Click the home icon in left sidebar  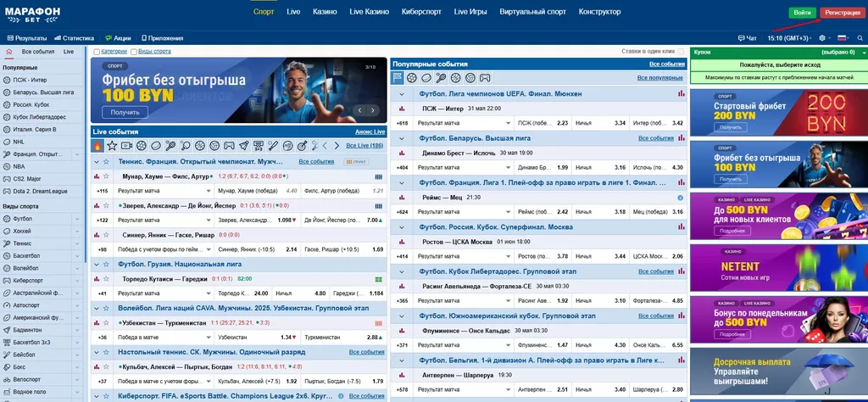point(9,52)
